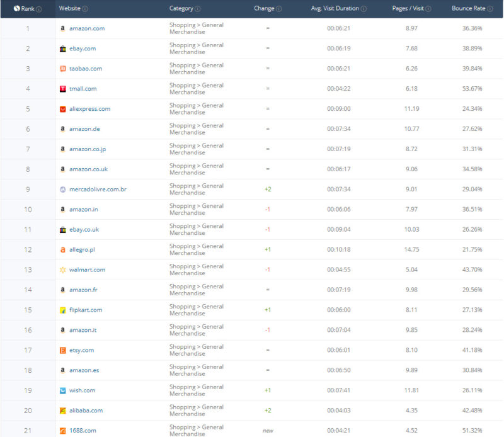Sort by the Pages / Visit header

(408, 8)
